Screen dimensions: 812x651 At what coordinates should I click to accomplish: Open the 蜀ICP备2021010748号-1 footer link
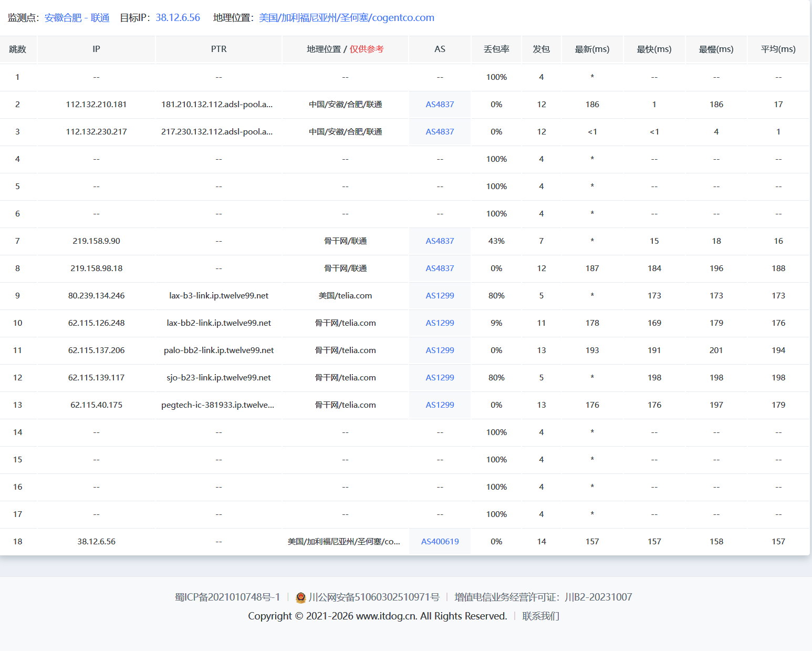click(227, 597)
